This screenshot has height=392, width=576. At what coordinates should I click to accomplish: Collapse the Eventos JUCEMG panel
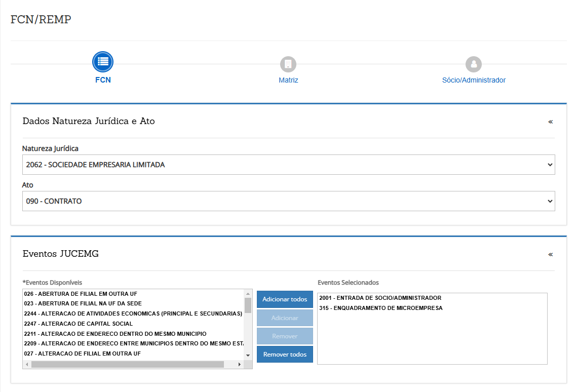tap(550, 254)
